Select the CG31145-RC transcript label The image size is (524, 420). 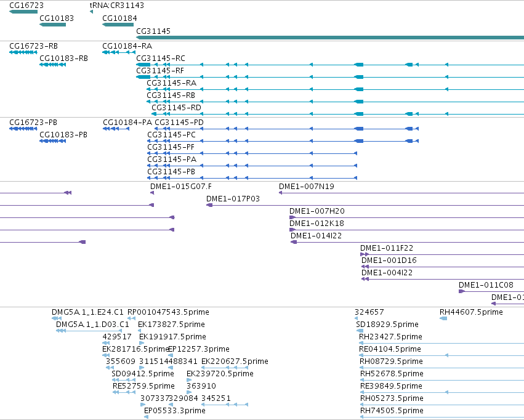[161, 58]
